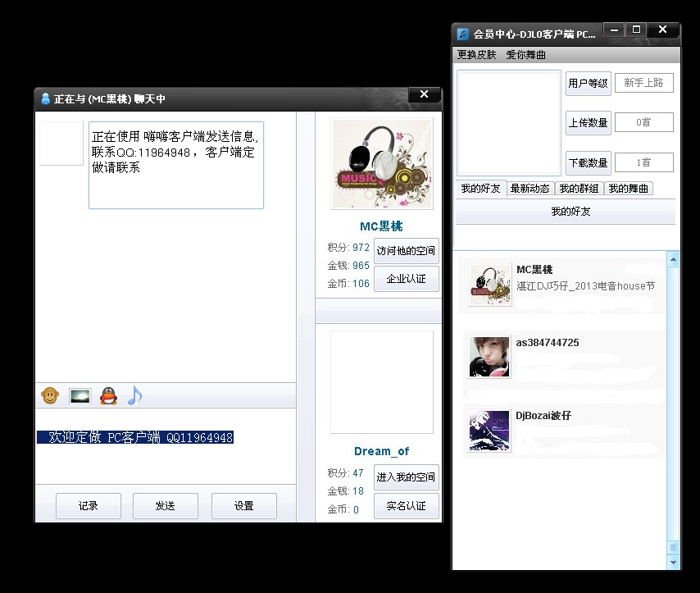This screenshot has height=593, width=700.
Task: Click the 下载数量 button
Action: tap(588, 163)
